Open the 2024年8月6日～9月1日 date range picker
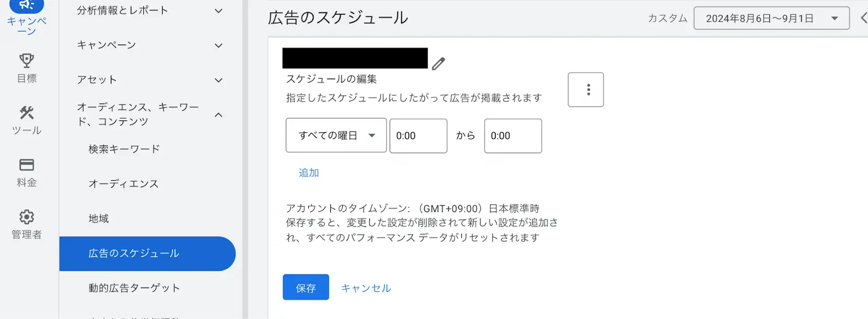This screenshot has width=868, height=319. coord(771,17)
